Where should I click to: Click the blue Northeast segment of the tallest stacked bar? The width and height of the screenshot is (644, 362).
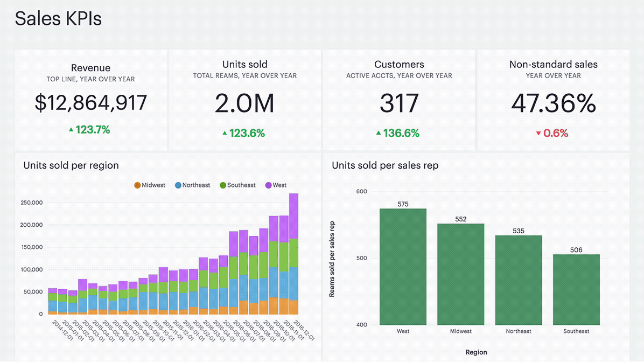(293, 283)
